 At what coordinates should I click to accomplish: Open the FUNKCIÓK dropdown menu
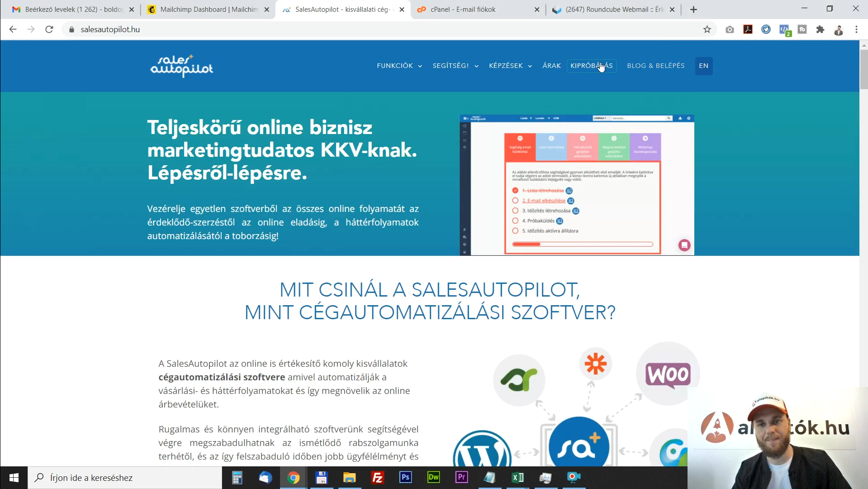399,66
